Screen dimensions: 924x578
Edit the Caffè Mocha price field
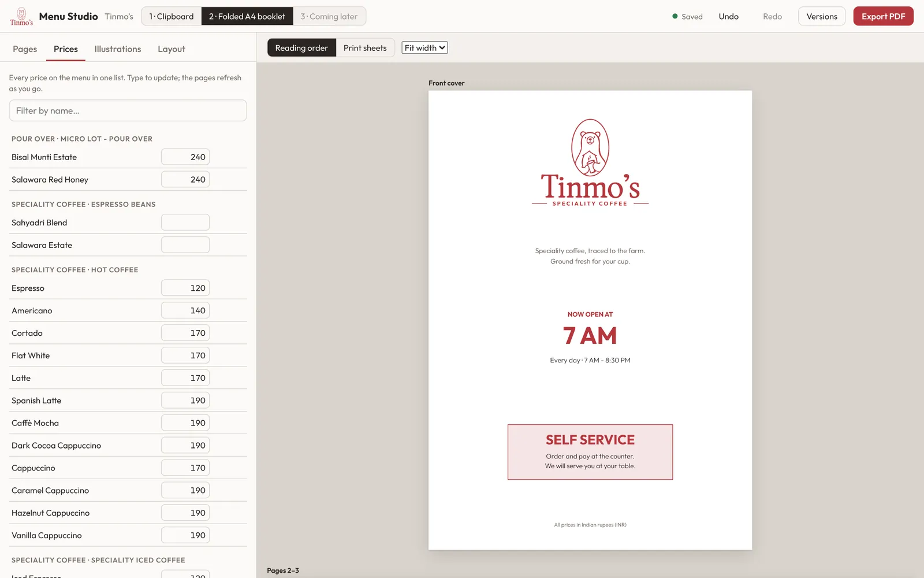click(185, 423)
